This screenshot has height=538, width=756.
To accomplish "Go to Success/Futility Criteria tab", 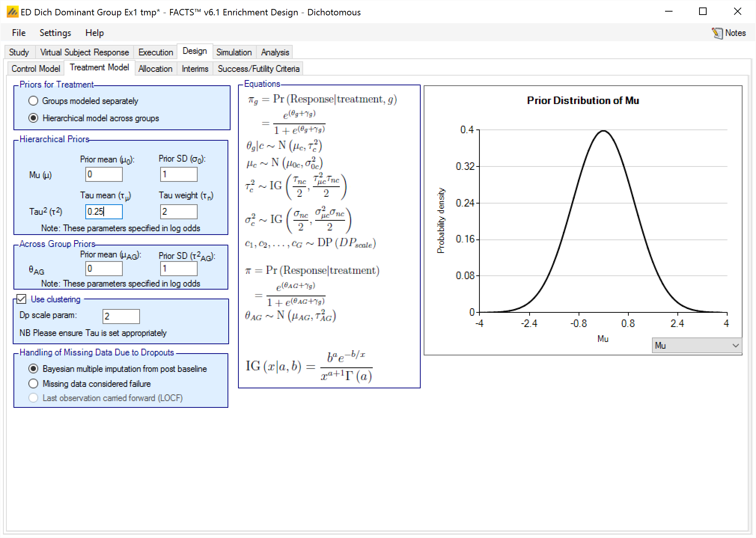I will pyautogui.click(x=258, y=68).
